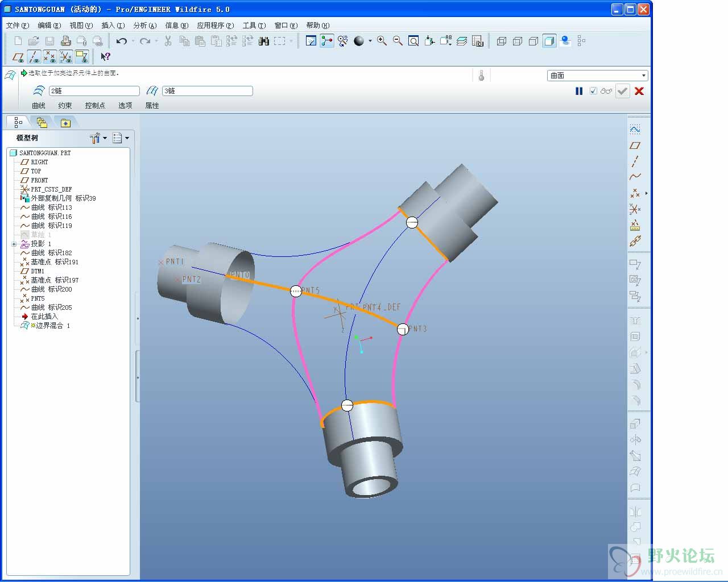Open the 属性 dashboard panel
Image resolution: width=728 pixels, height=582 pixels.
point(152,106)
